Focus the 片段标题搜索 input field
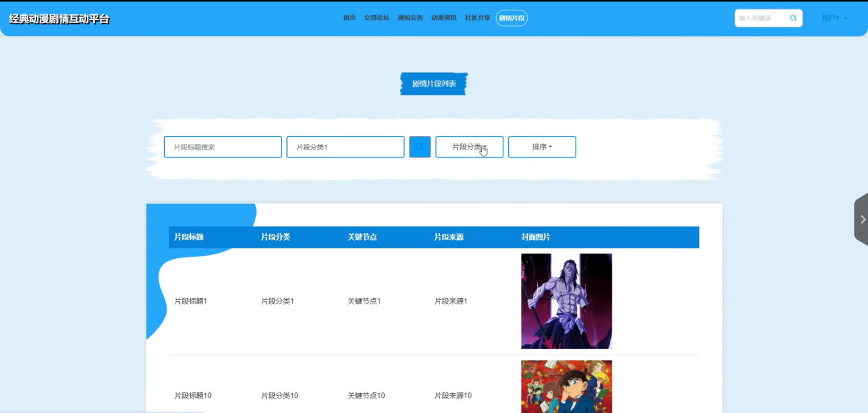The width and height of the screenshot is (868, 413). (x=223, y=147)
